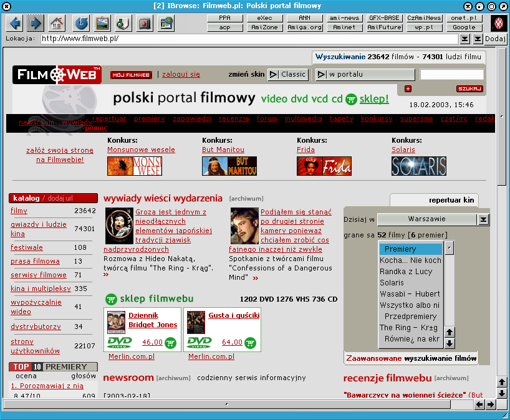Click the DVD logo under Dziennik Bridget Jones

point(120,342)
